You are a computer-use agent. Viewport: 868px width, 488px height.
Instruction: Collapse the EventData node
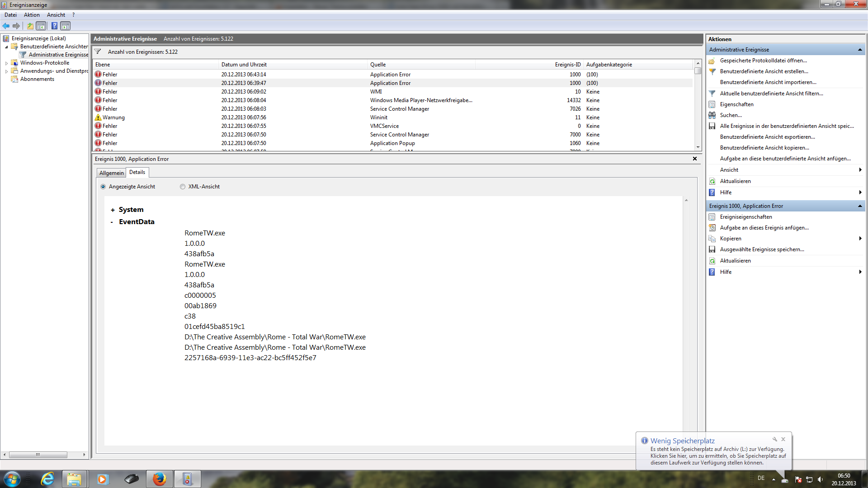[x=112, y=222]
